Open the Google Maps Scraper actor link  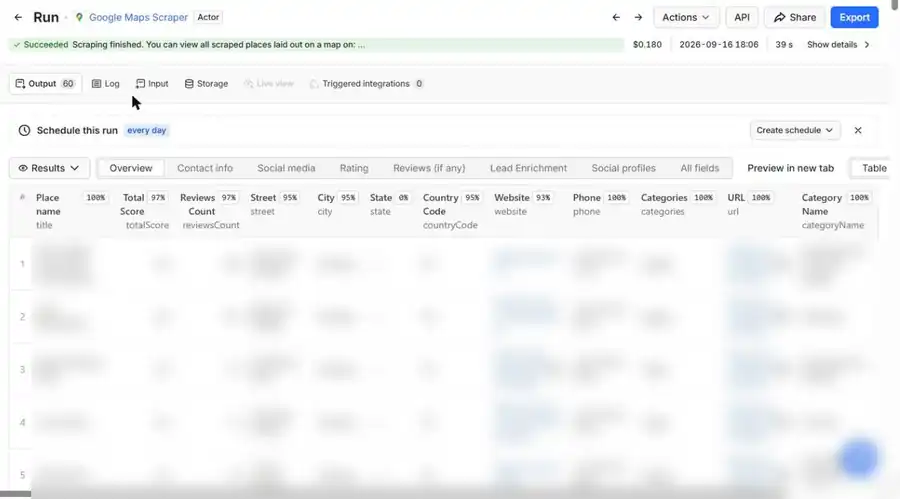click(138, 17)
